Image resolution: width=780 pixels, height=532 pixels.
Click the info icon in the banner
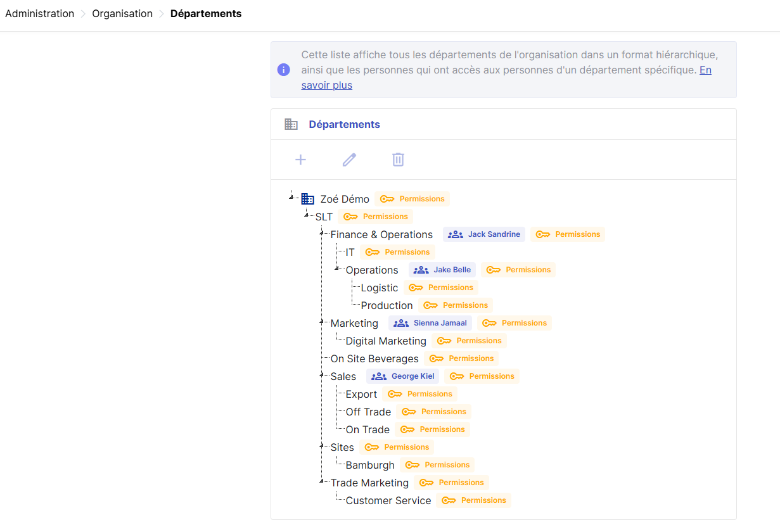click(x=284, y=70)
